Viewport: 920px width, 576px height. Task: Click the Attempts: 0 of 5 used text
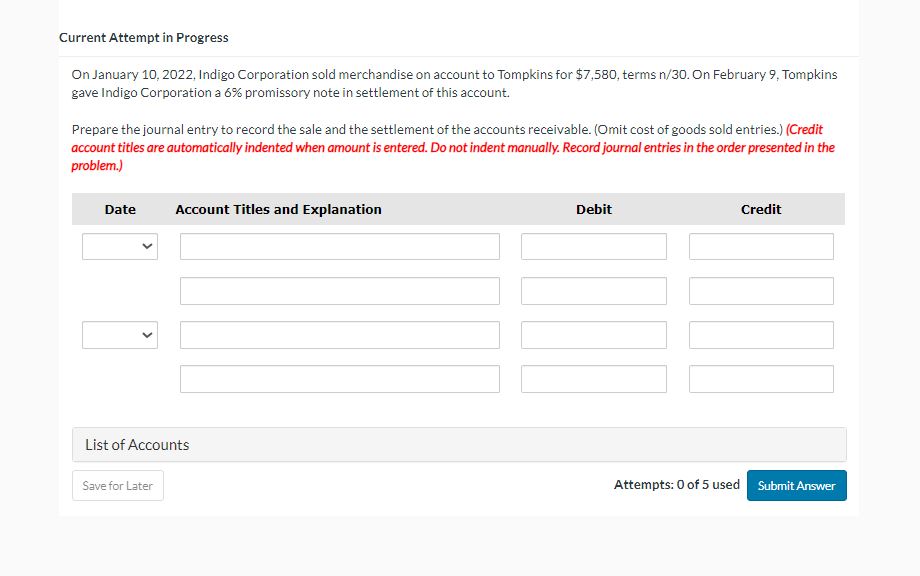(x=676, y=484)
